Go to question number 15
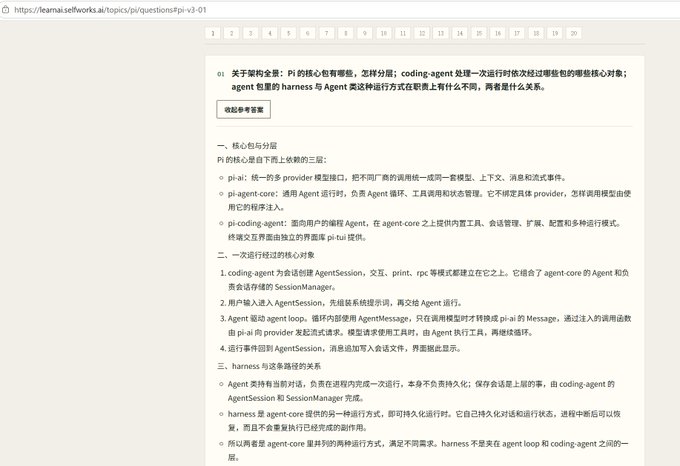Screen dimensions: 680x466 pyautogui.click(x=479, y=33)
